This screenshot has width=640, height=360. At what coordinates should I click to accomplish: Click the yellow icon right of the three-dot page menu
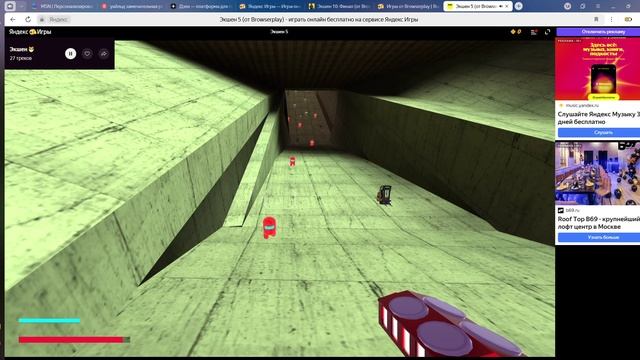(x=628, y=19)
